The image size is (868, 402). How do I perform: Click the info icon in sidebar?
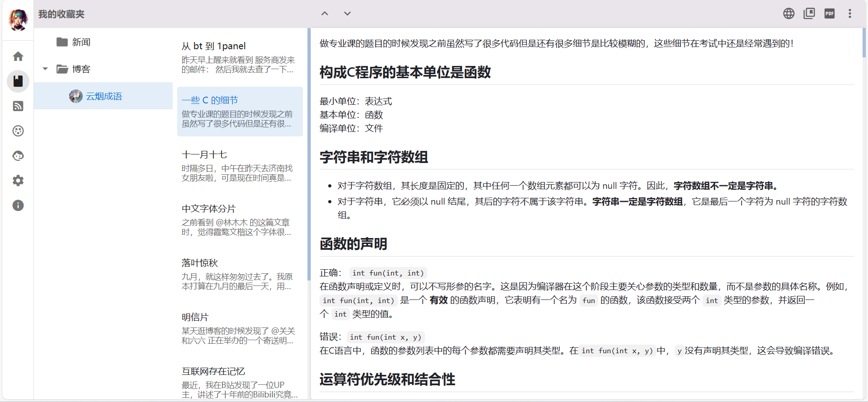(18, 206)
